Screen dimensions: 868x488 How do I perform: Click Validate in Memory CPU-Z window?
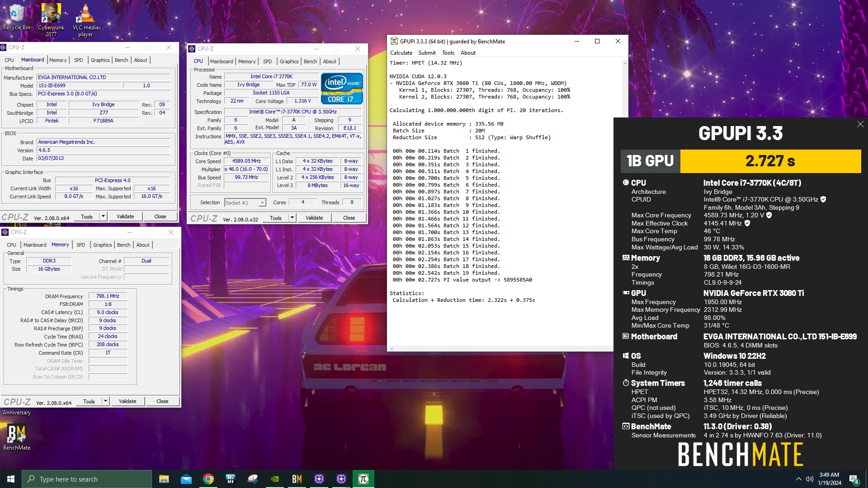pos(127,401)
